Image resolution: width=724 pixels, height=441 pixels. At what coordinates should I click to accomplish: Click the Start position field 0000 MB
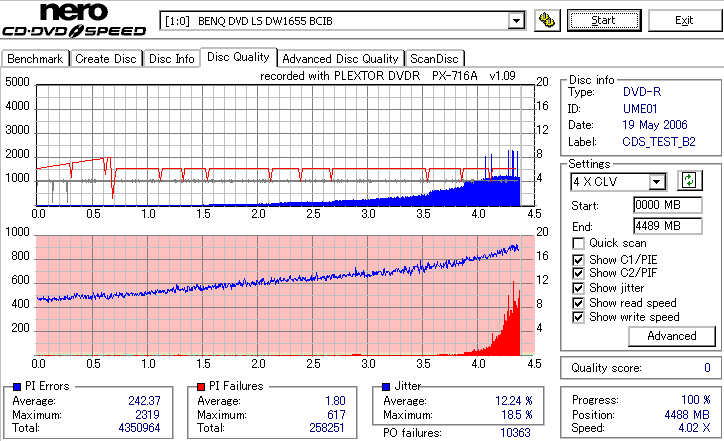668,205
